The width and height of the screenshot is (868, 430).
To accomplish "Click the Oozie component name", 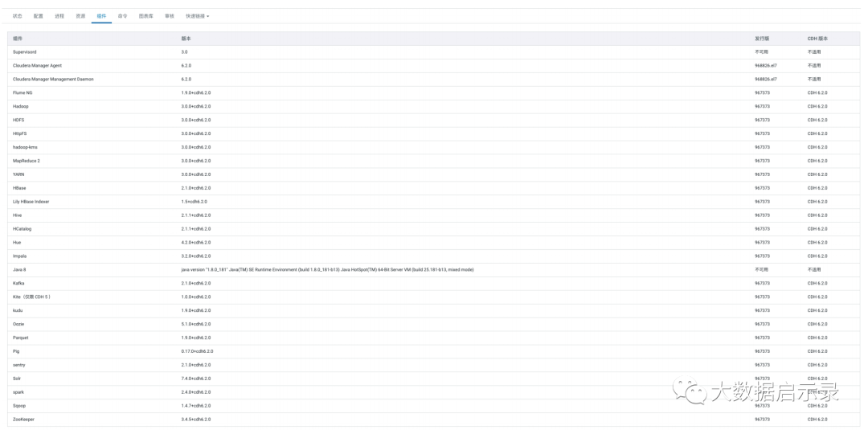I will [18, 324].
